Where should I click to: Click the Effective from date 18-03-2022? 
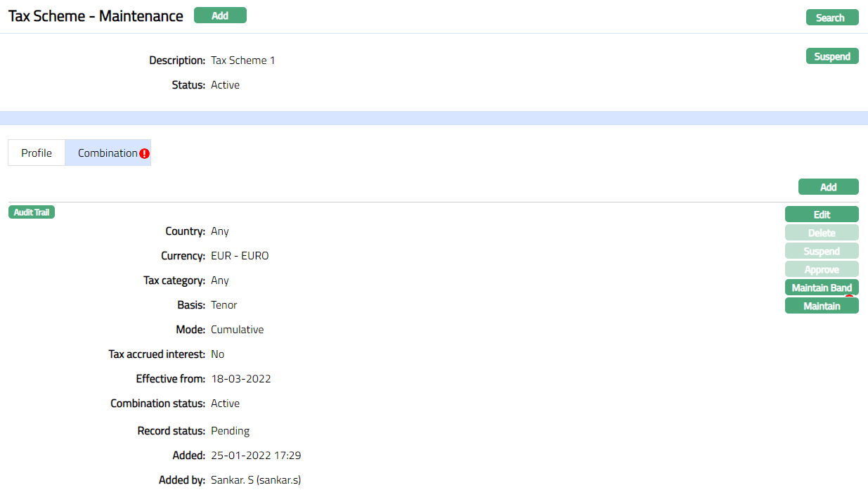(x=241, y=379)
